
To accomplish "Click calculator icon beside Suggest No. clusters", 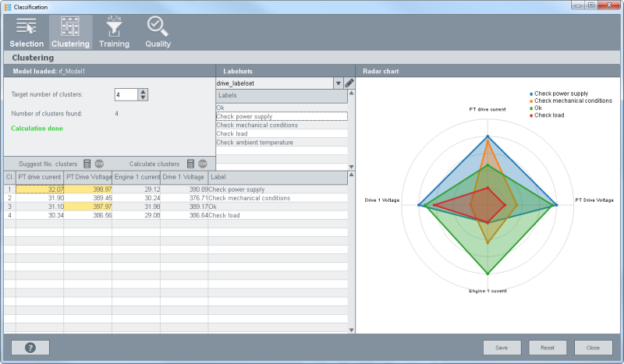I will [87, 164].
